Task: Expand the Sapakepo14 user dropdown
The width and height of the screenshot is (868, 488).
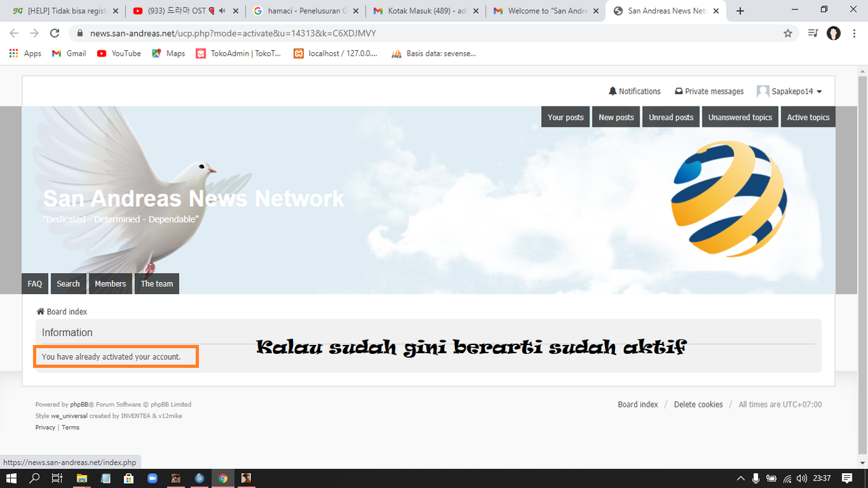Action: point(789,91)
